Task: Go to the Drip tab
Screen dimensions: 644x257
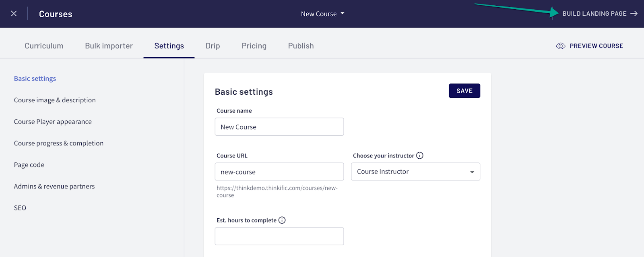Action: [213, 46]
